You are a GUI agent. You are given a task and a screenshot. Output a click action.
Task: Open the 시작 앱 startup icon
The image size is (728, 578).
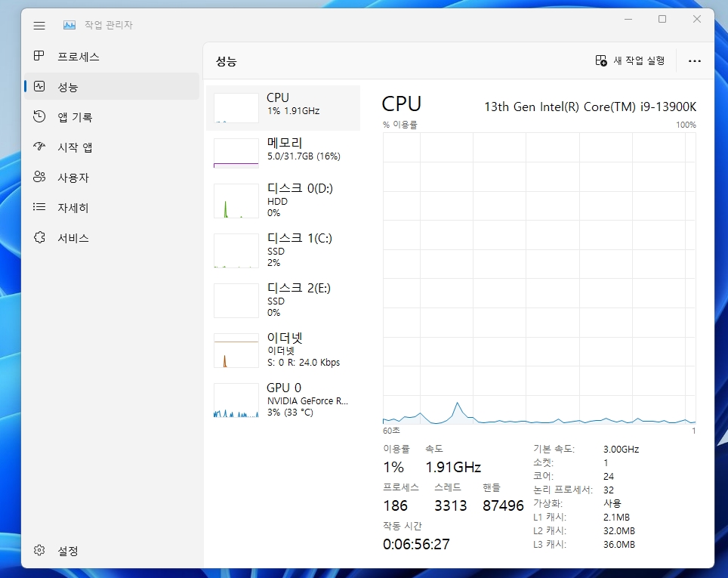point(39,147)
